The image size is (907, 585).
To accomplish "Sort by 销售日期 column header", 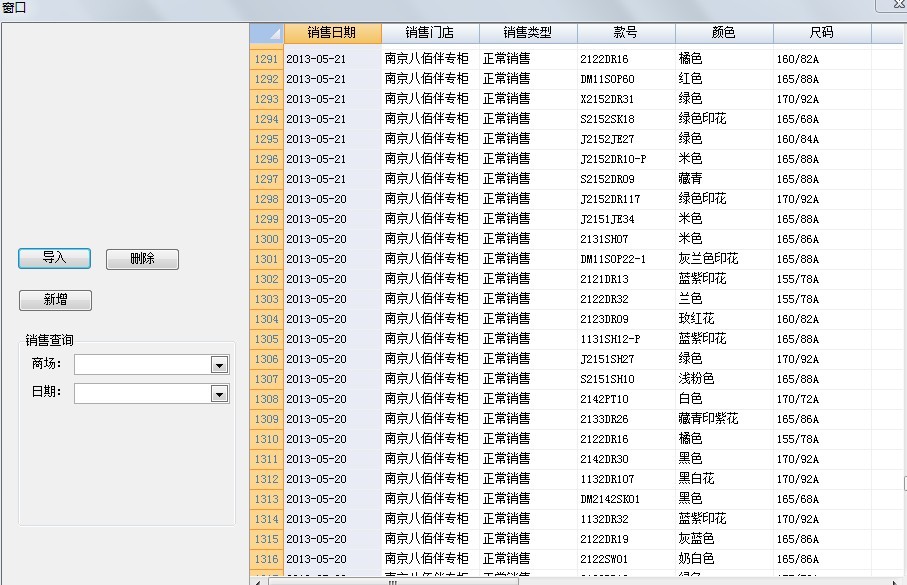I will pyautogui.click(x=332, y=33).
